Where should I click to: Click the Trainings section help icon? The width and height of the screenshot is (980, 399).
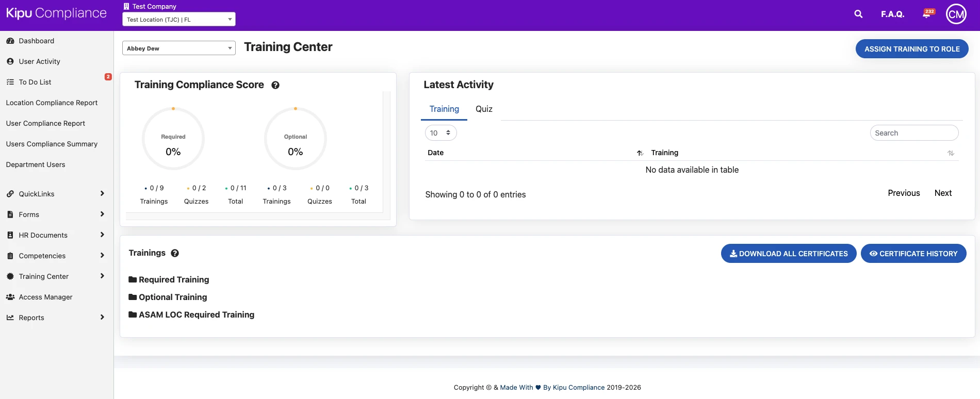click(x=175, y=253)
